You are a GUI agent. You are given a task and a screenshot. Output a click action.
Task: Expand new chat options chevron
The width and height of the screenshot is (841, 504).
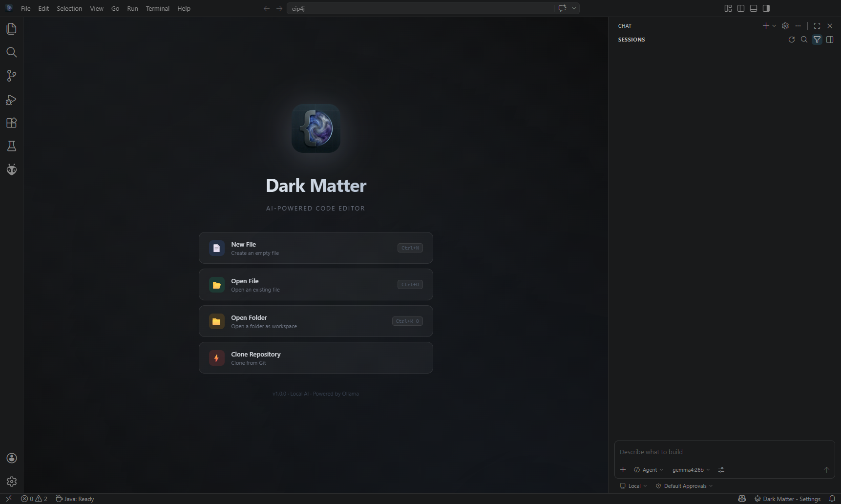[774, 26]
